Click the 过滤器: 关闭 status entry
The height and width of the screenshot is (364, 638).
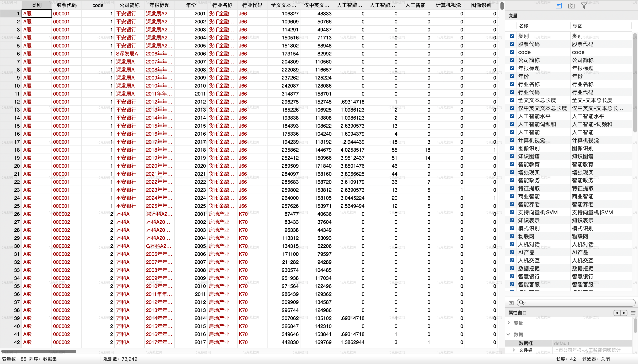596,359
